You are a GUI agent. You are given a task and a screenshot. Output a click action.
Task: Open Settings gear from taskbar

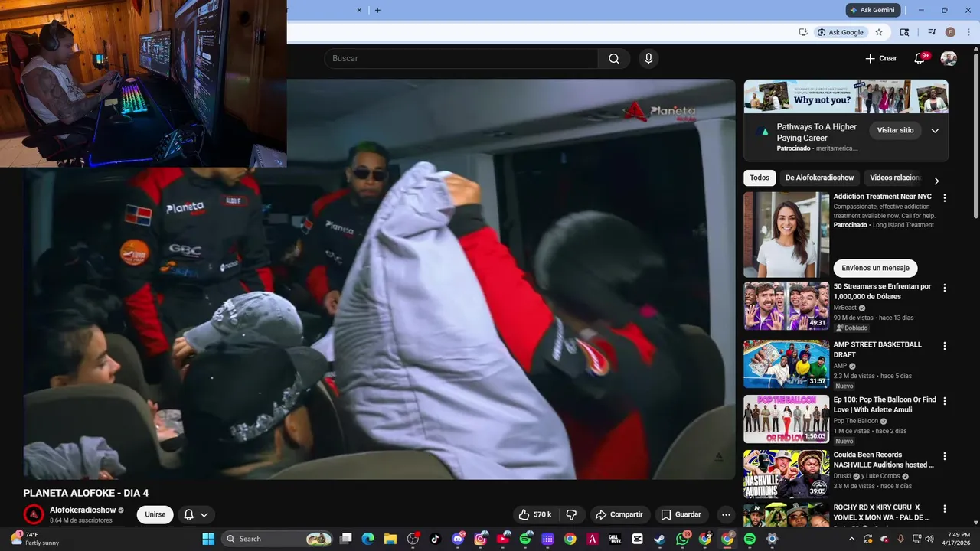point(772,539)
